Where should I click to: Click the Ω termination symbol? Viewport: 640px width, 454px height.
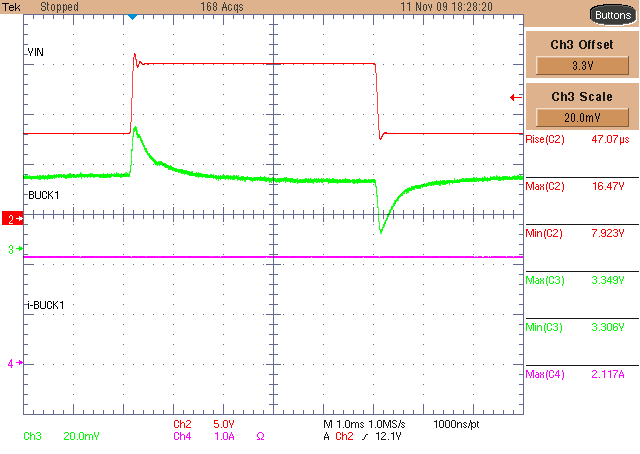tap(260, 437)
